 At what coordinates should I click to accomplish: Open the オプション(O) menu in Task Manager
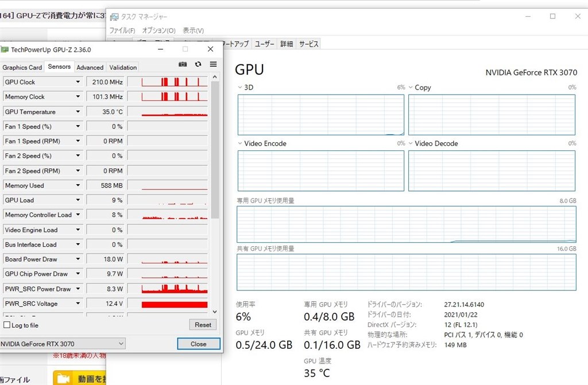point(158,30)
